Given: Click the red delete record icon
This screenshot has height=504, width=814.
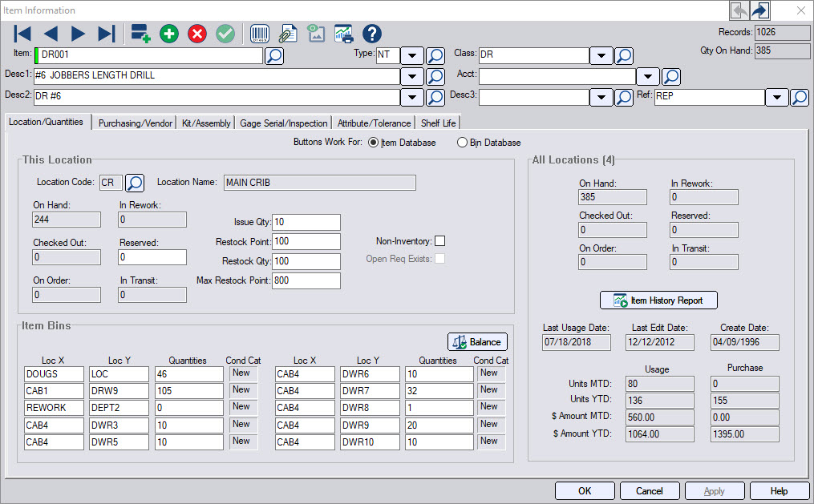Looking at the screenshot, I should 197,34.
